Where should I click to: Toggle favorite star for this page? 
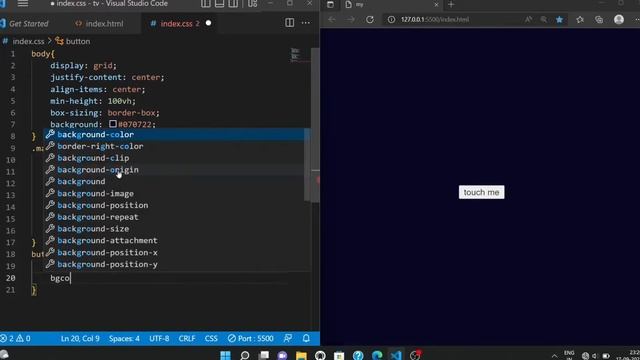559,20
